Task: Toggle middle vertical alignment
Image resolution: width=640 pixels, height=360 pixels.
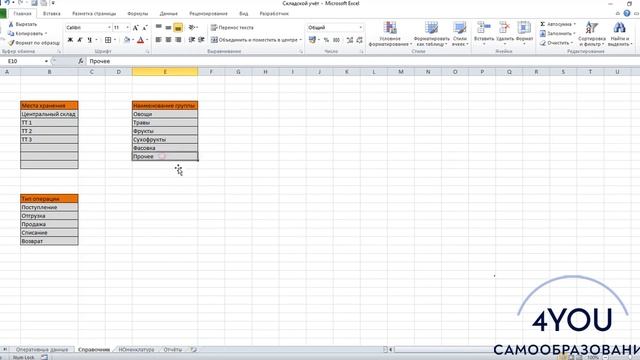Action: click(168, 27)
